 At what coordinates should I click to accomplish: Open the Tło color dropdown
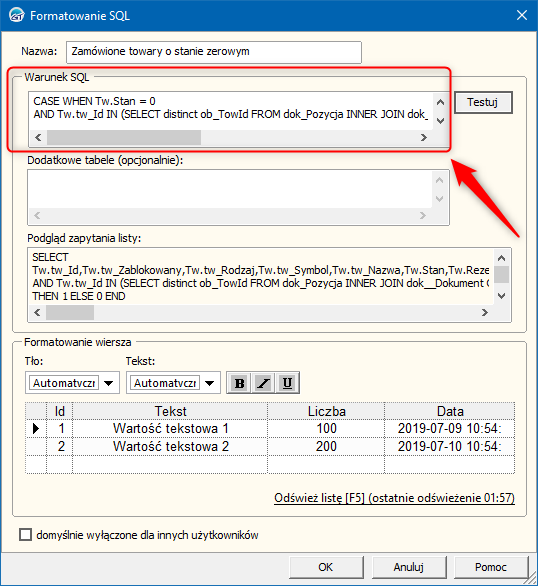point(109,383)
